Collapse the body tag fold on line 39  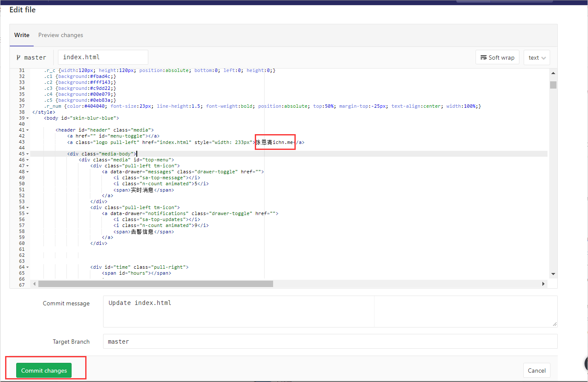(26, 118)
